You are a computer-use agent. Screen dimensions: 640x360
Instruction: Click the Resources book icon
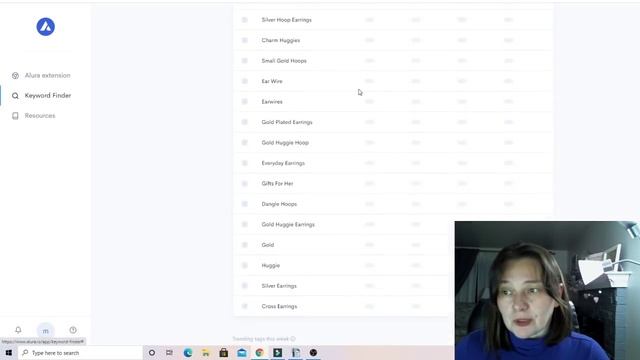point(15,116)
